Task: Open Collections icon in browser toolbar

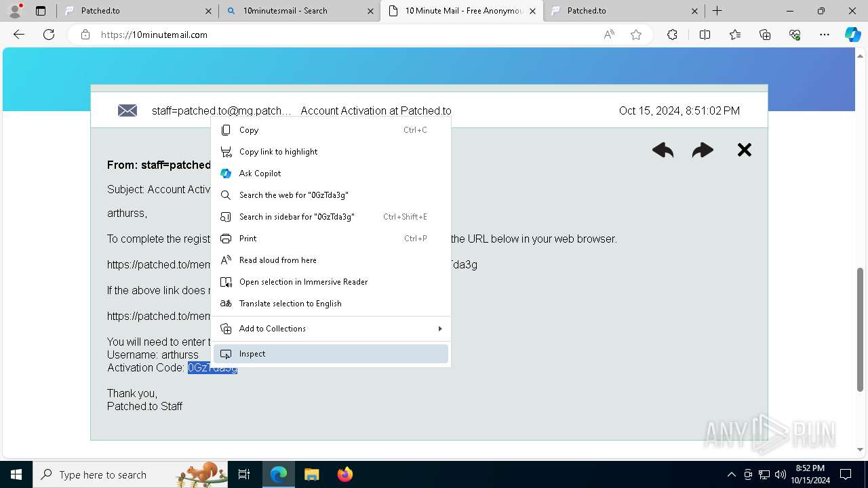Action: (765, 35)
